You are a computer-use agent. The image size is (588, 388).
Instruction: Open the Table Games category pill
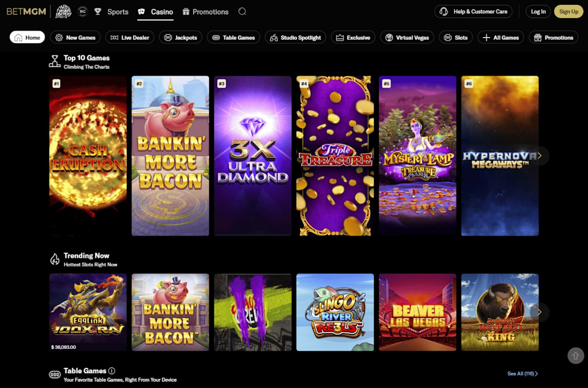[x=233, y=38]
